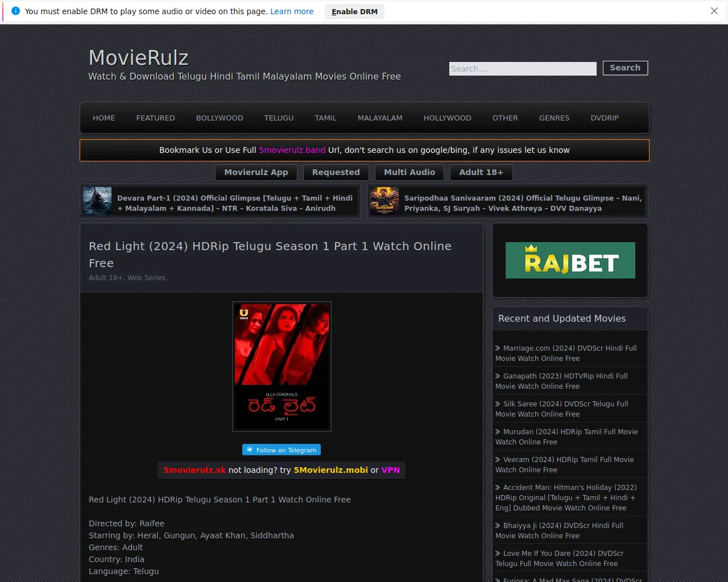Click the 'Directed by: Raifee' text
The width and height of the screenshot is (728, 582).
point(126,523)
